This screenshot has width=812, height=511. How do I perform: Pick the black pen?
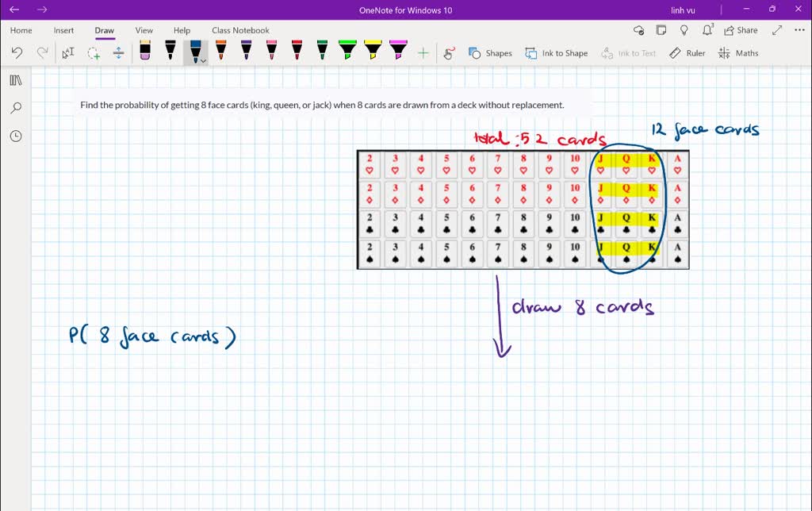point(170,51)
